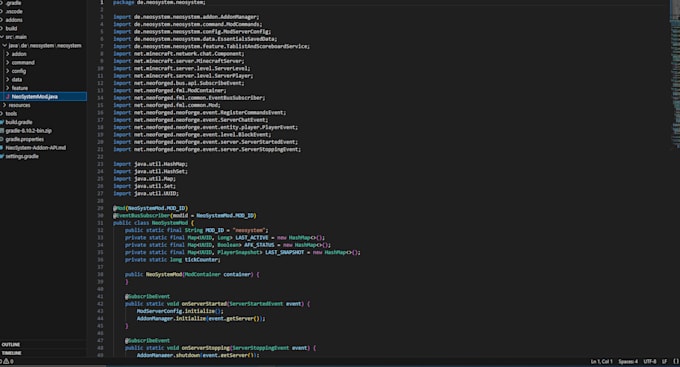This screenshot has width=680, height=367.
Task: Select the .vscode folder in explorer
Action: [x=14, y=12]
